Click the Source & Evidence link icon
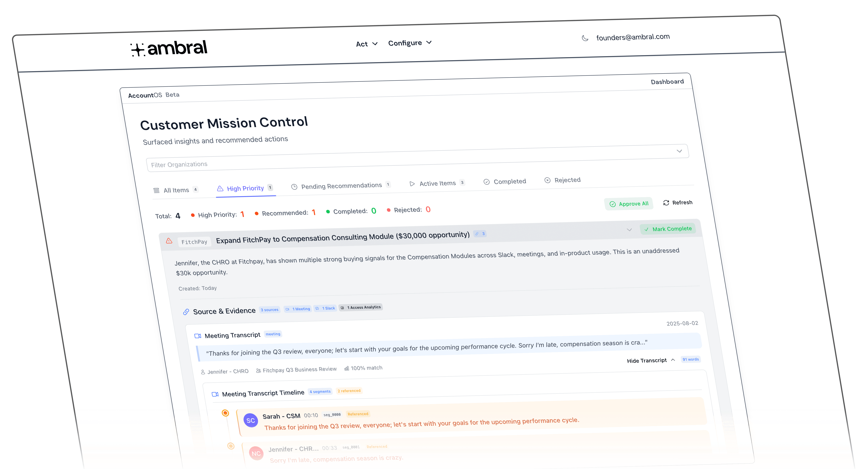The height and width of the screenshot is (469, 868). coord(186,312)
